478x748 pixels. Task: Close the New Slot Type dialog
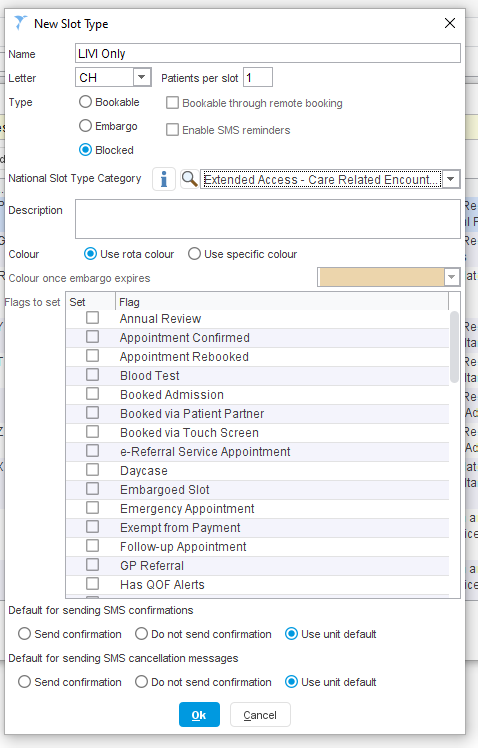click(449, 23)
